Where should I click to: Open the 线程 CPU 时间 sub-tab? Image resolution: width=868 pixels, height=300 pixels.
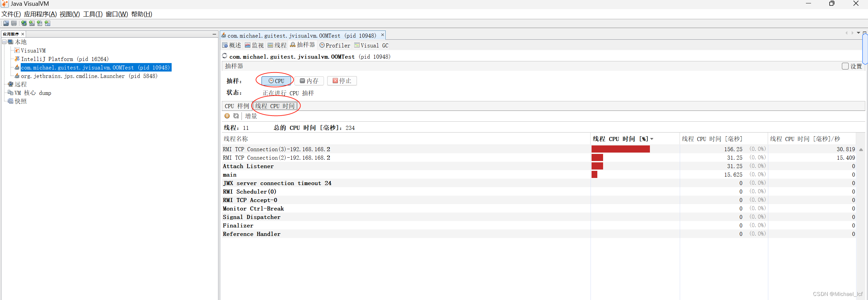pos(275,106)
